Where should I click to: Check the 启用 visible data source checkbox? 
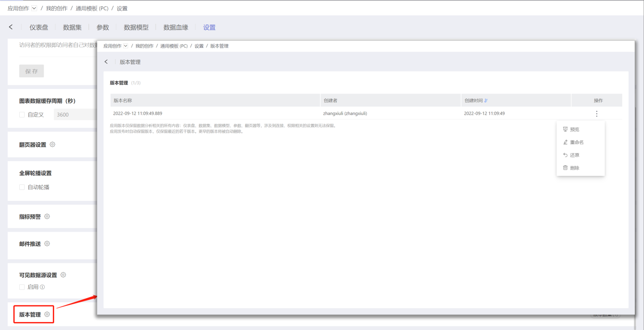[22, 287]
